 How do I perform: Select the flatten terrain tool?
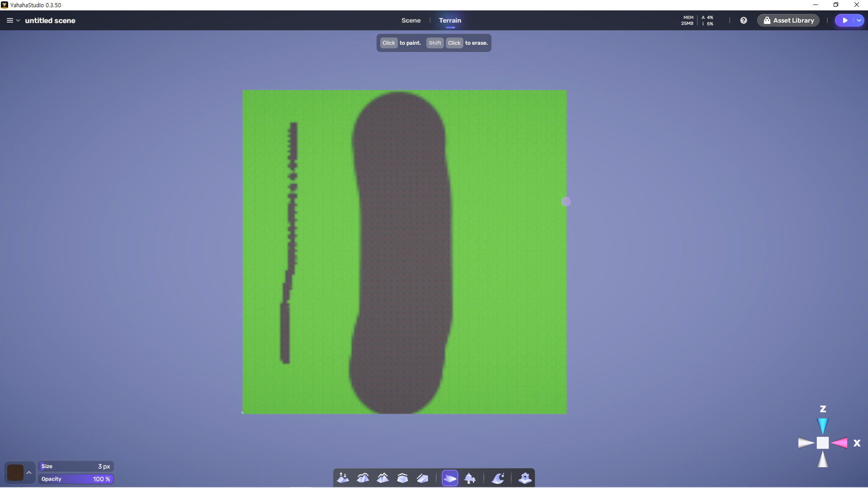click(x=402, y=478)
